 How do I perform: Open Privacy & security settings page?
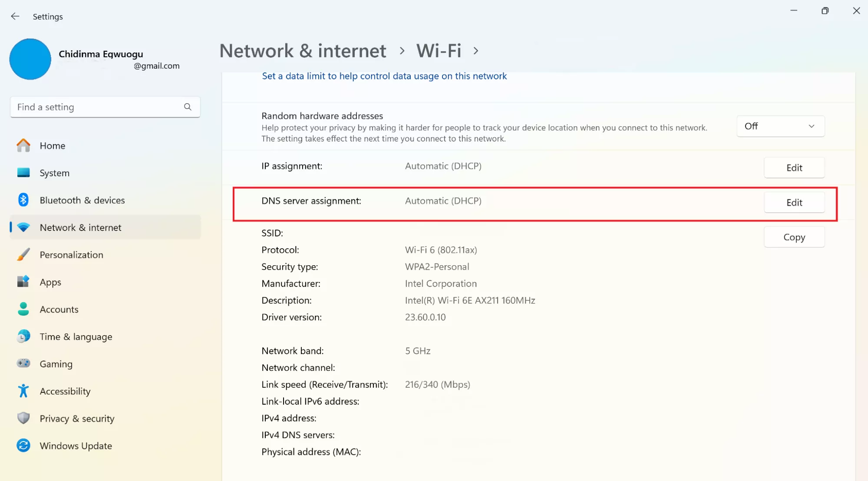(77, 418)
